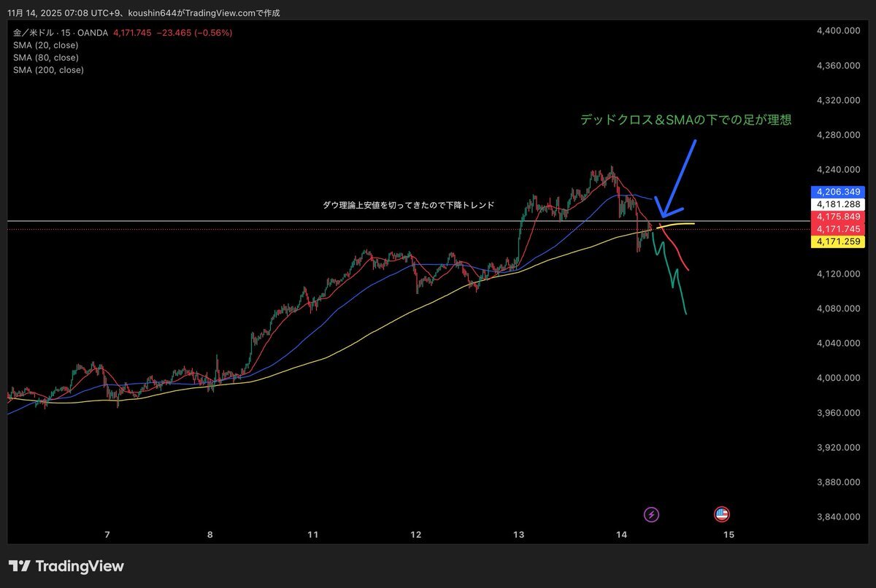
Task: Click the 金／米ドル · 15 · OANDA symbol title
Action: (x=61, y=33)
